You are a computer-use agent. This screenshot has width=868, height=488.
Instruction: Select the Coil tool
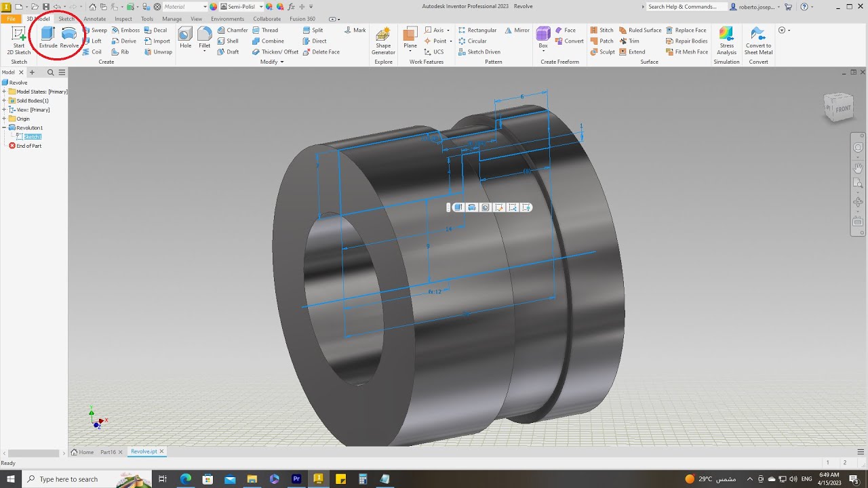92,52
